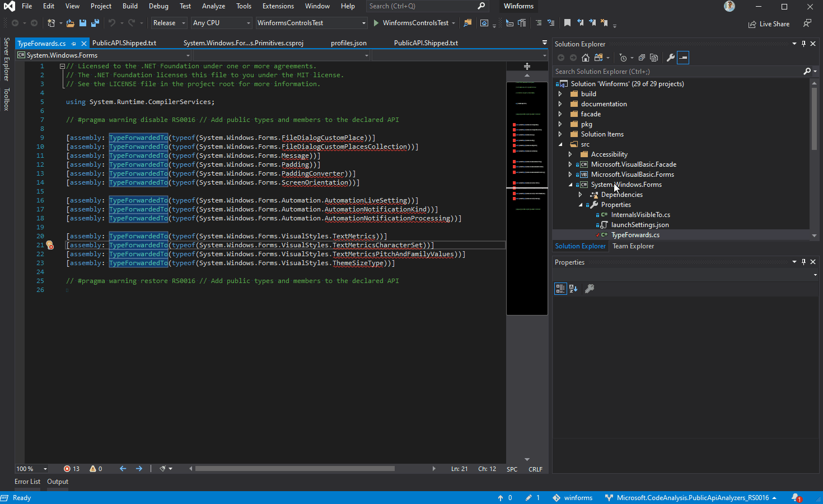The width and height of the screenshot is (823, 504).
Task: Select the Team Explorer tab
Action: click(x=633, y=246)
